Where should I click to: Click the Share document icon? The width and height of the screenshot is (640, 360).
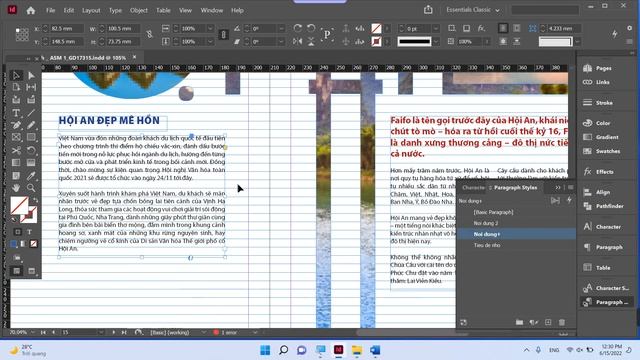click(428, 10)
